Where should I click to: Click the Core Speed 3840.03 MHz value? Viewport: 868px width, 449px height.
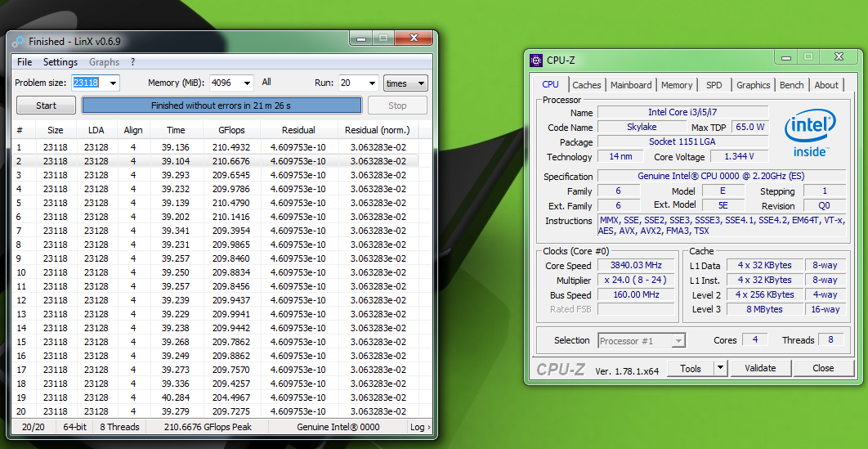click(636, 265)
